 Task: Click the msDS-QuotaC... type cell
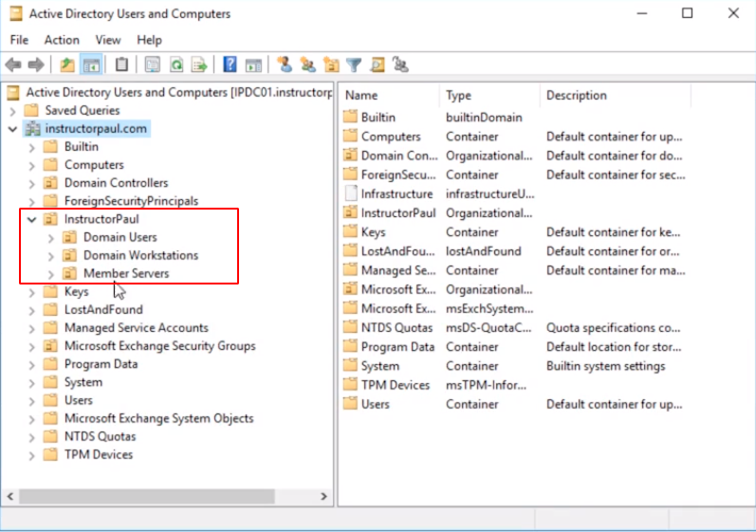point(489,328)
